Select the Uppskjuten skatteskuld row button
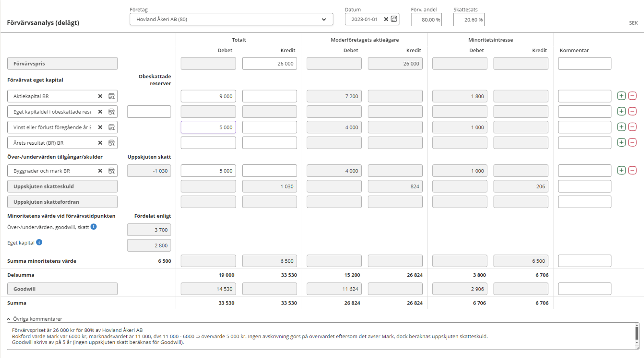Viewport: 644px width, 358px height. pos(62,186)
